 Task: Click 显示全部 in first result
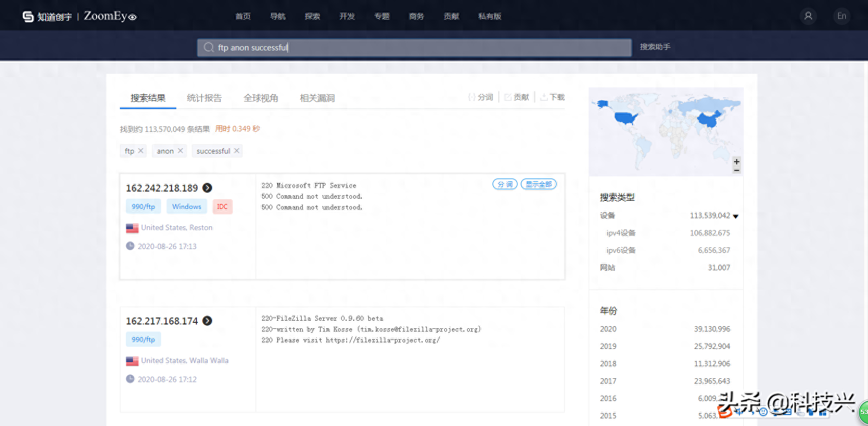(x=539, y=185)
